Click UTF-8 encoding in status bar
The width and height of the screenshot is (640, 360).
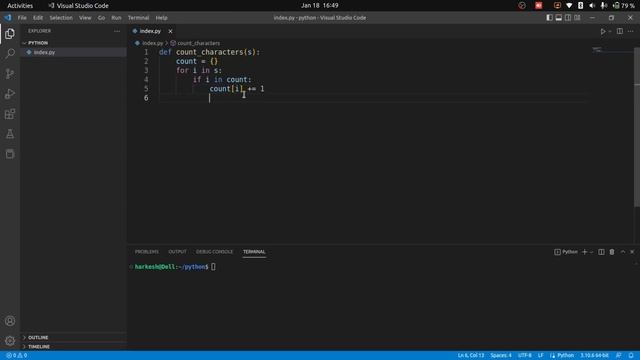[524, 356]
